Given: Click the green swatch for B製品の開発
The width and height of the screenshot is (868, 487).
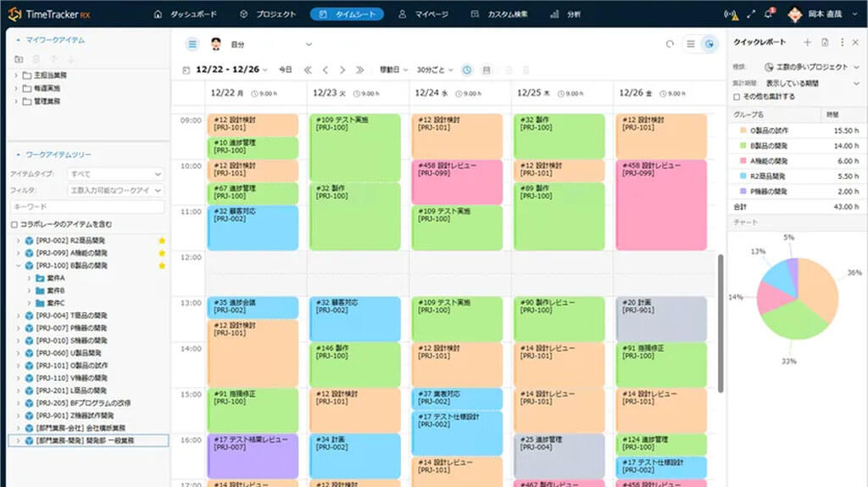Looking at the screenshot, I should (x=743, y=146).
